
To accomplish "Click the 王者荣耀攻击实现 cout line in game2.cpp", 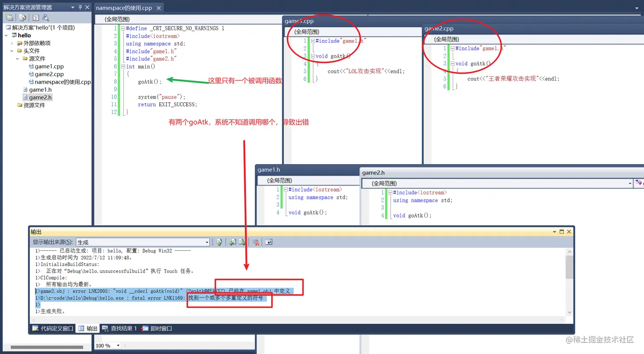I will click(513, 79).
